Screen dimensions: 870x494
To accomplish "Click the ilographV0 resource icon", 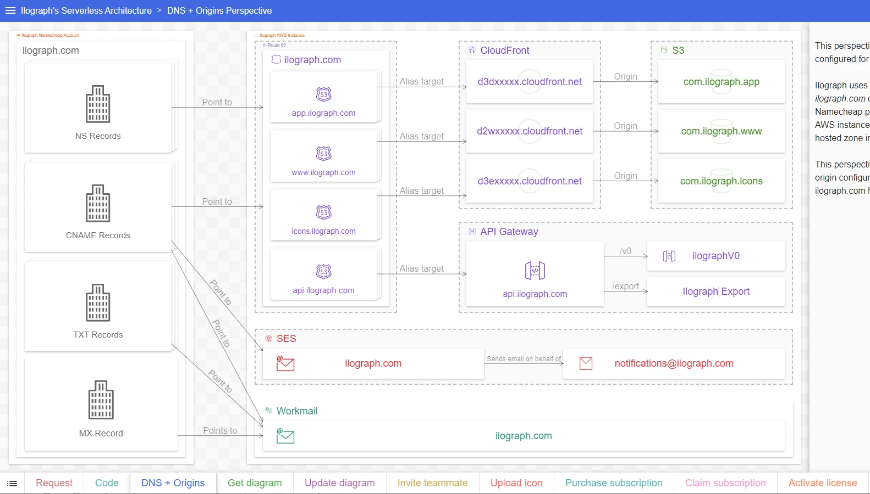I will click(x=669, y=256).
